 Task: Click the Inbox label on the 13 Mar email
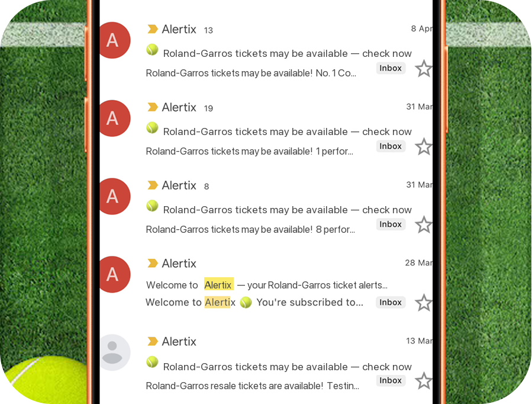coord(391,380)
